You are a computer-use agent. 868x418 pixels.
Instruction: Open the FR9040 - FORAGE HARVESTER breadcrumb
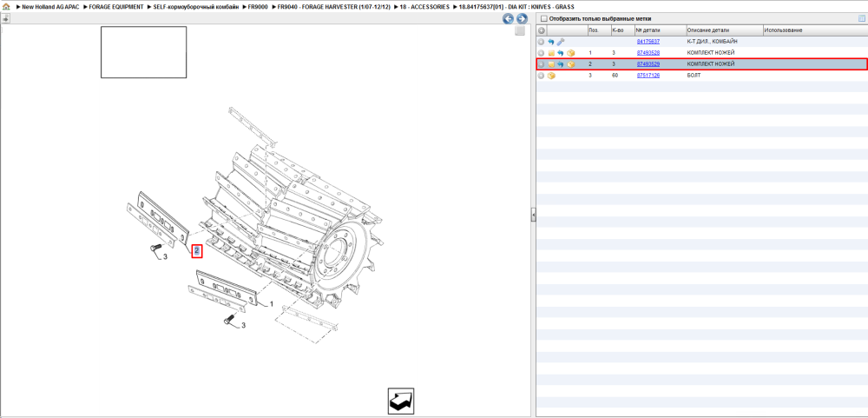(333, 7)
